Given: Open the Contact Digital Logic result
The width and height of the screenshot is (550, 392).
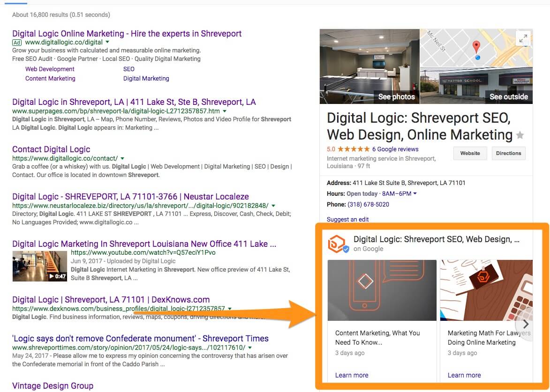Looking at the screenshot, I should coord(51,149).
